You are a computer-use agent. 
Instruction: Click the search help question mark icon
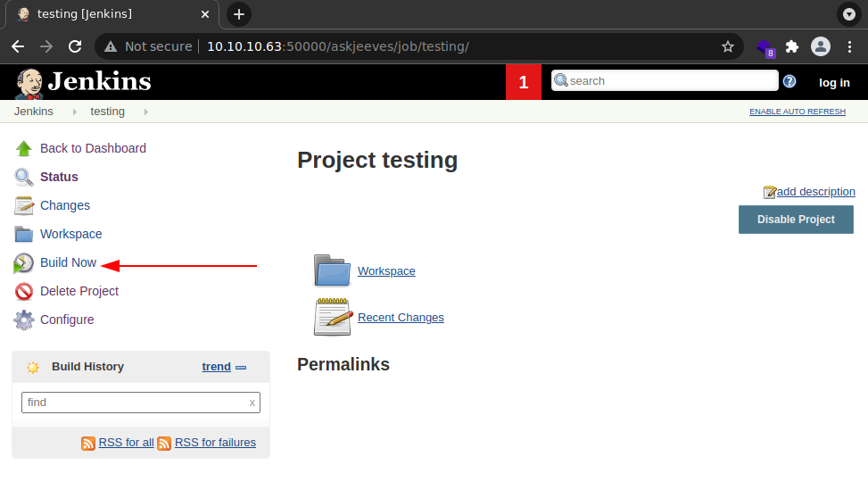pos(789,81)
